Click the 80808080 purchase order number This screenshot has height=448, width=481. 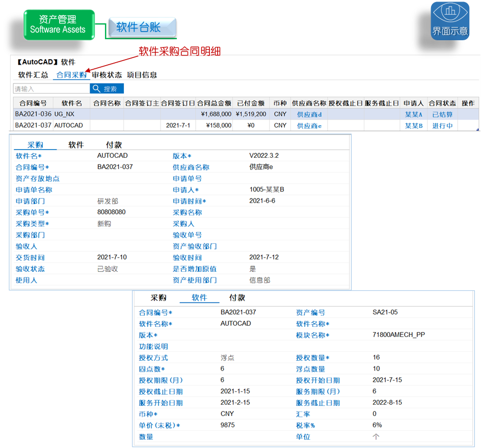coord(112,212)
